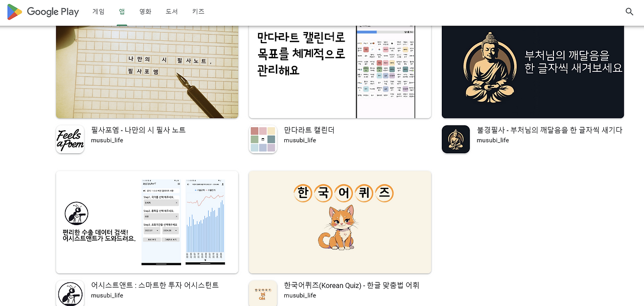The width and height of the screenshot is (644, 306).
Task: Open the 영화 tab
Action: tap(145, 12)
